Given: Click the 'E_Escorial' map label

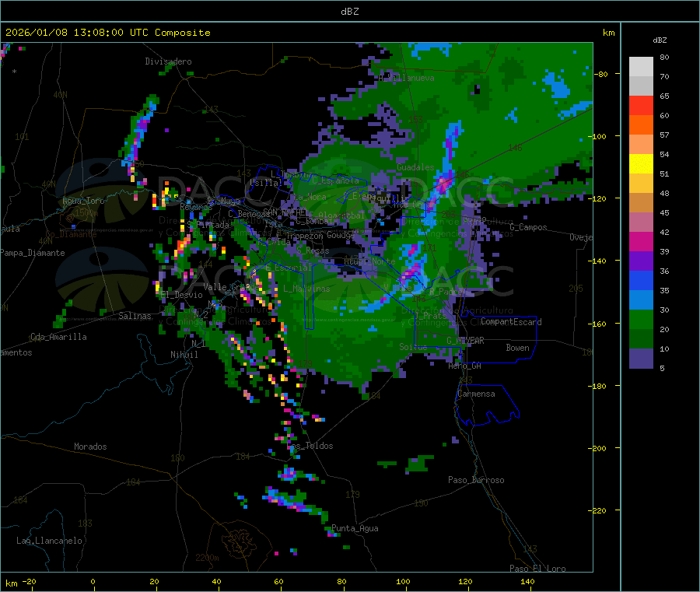Looking at the screenshot, I should coord(289,268).
